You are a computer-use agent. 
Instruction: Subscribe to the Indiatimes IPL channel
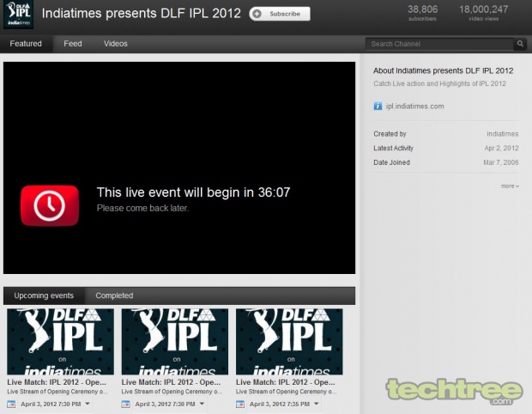point(280,14)
